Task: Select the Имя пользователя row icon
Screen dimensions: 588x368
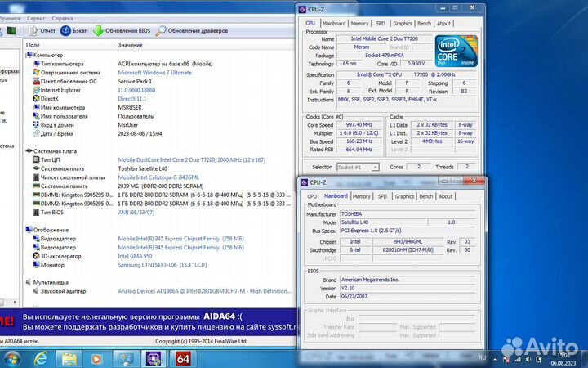Action: pos(36,116)
